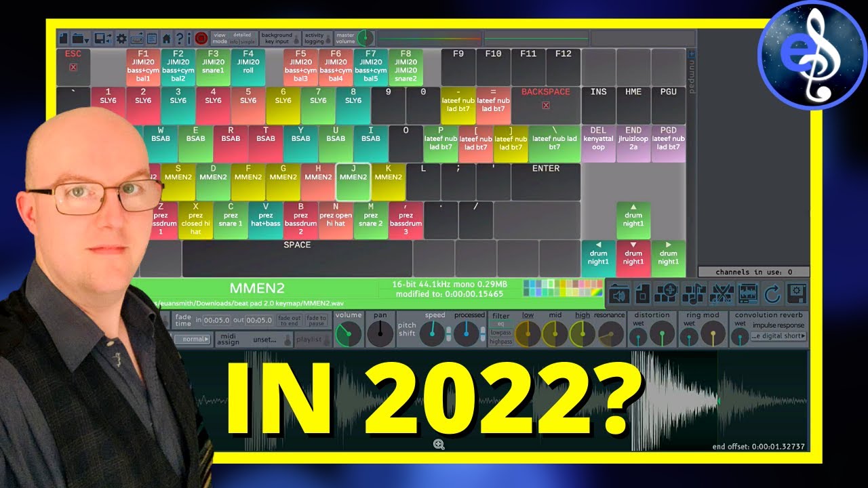Click the magnifier zoom icon below the waveform

point(439,445)
